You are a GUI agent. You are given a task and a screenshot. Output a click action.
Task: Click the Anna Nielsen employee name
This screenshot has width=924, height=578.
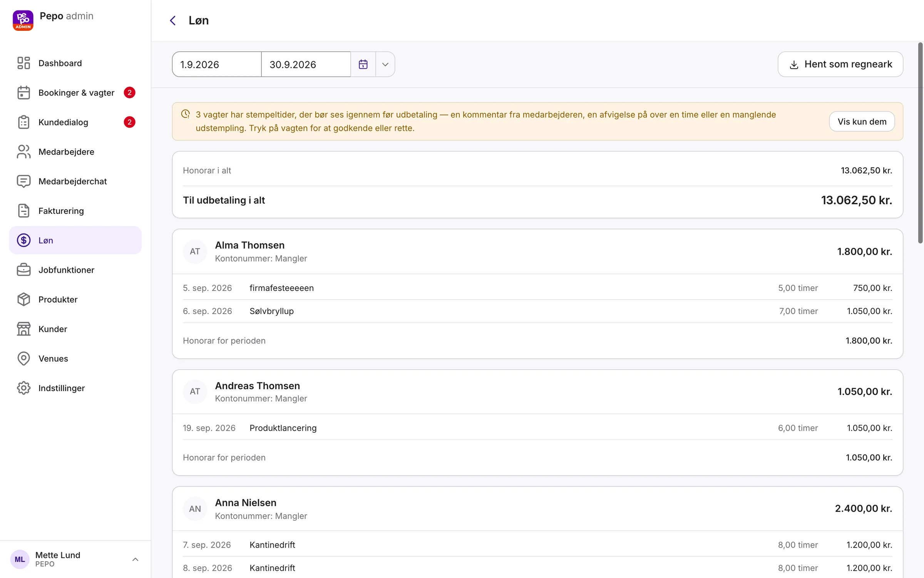pyautogui.click(x=246, y=502)
